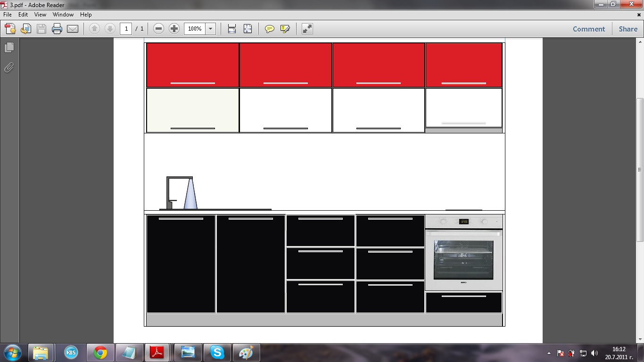
Task: Print the document with the printer icon
Action: (x=57, y=29)
